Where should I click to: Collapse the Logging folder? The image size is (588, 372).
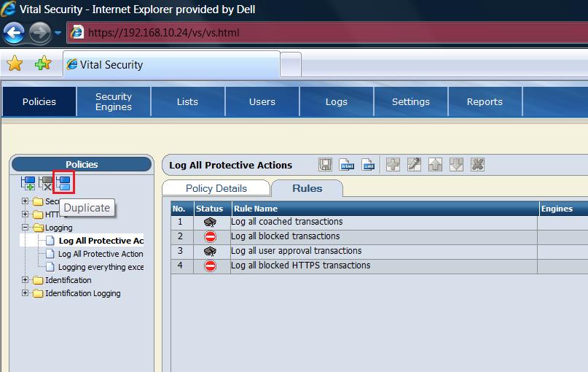click(x=26, y=228)
